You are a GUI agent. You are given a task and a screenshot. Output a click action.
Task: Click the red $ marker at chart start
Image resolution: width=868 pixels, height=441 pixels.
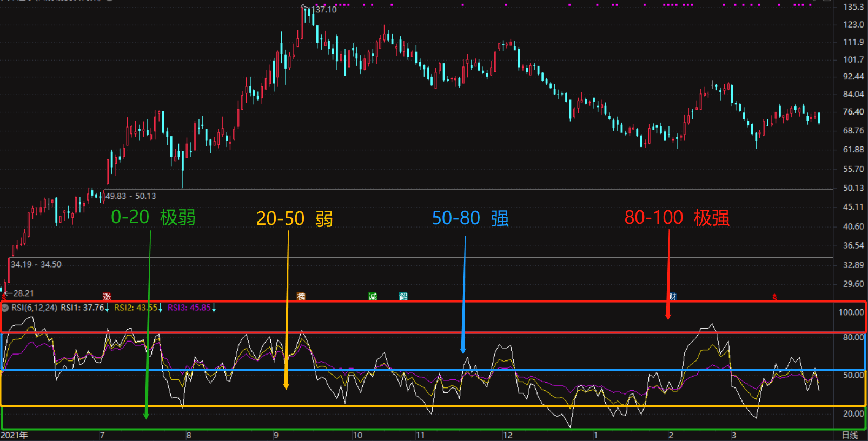pyautogui.click(x=3, y=297)
